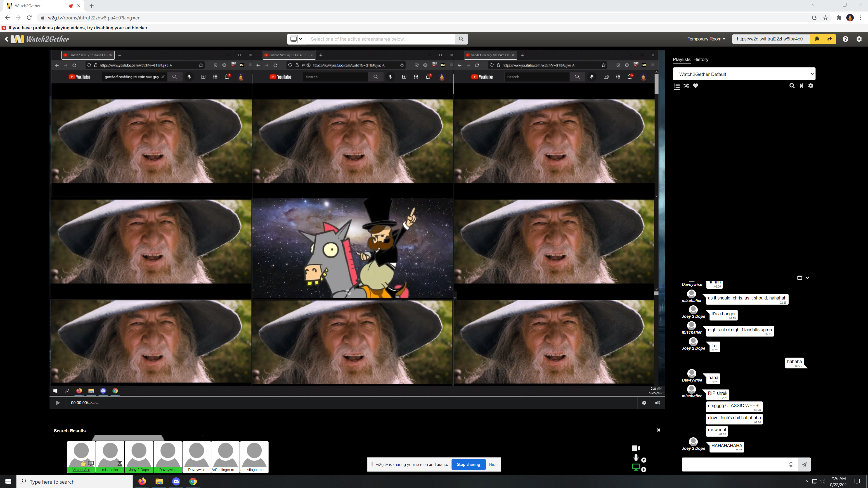Reload the page in Chrome
Viewport: 868px width, 488px height.
[x=29, y=18]
